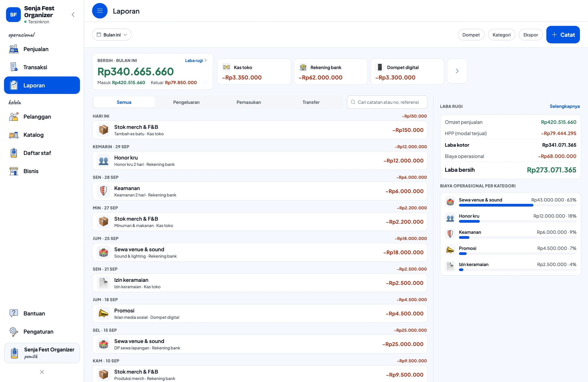Screen dimensions: 588x382
Task: Focus the Cari catatan search field
Action: pos(387,102)
